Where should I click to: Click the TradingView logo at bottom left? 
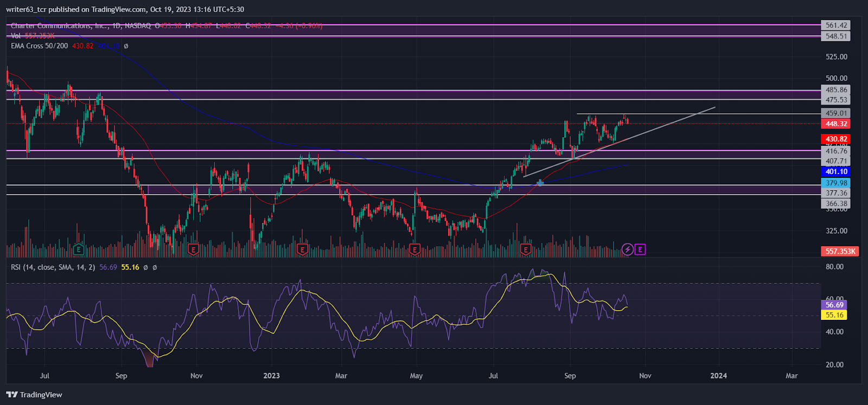coord(34,395)
